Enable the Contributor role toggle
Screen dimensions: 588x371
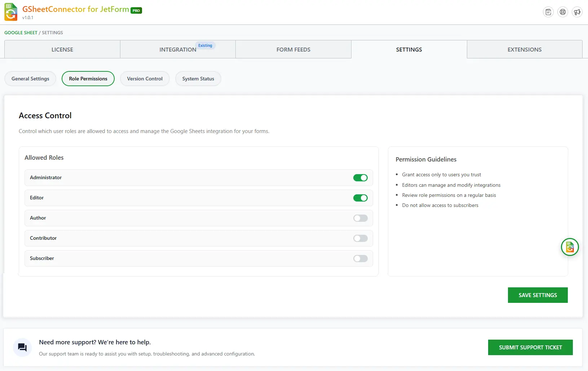point(360,238)
